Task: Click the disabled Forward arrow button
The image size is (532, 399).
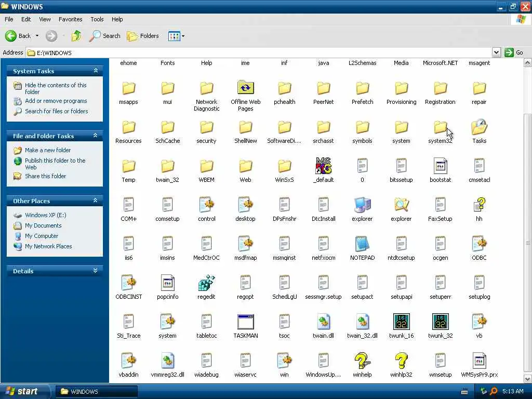Action: click(x=51, y=36)
